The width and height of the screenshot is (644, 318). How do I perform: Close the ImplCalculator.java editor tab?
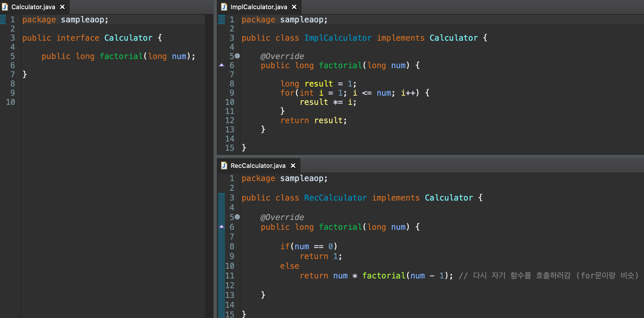tap(294, 7)
